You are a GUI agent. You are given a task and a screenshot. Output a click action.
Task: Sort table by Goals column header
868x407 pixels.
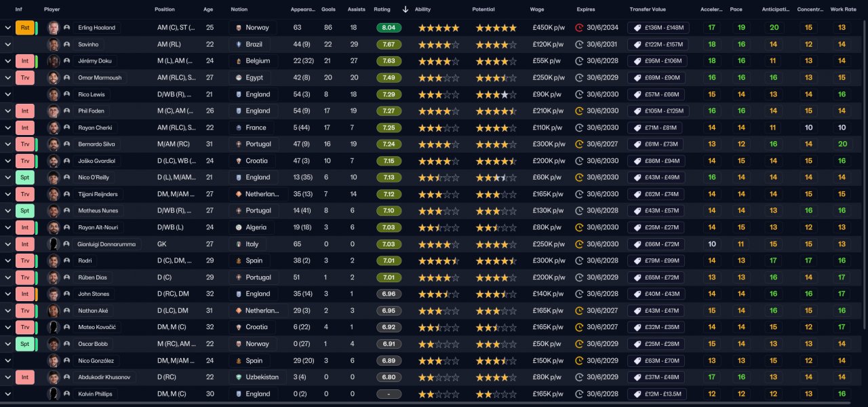click(x=328, y=9)
